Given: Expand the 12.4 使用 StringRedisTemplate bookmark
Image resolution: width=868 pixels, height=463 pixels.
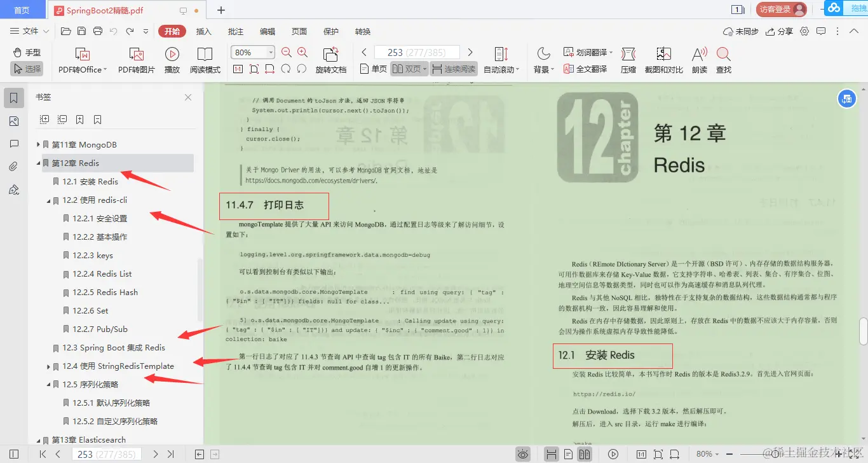Looking at the screenshot, I should point(49,366).
